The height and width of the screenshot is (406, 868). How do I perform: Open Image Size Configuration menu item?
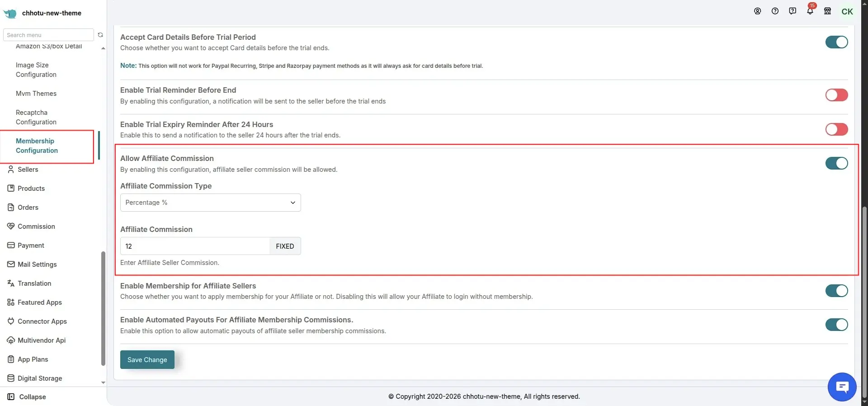pyautogui.click(x=36, y=70)
